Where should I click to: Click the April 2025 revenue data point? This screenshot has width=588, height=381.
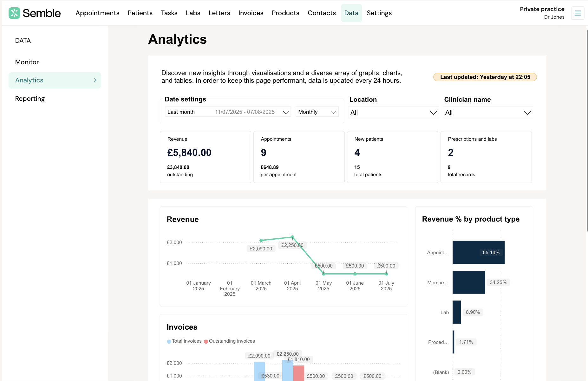pyautogui.click(x=292, y=237)
